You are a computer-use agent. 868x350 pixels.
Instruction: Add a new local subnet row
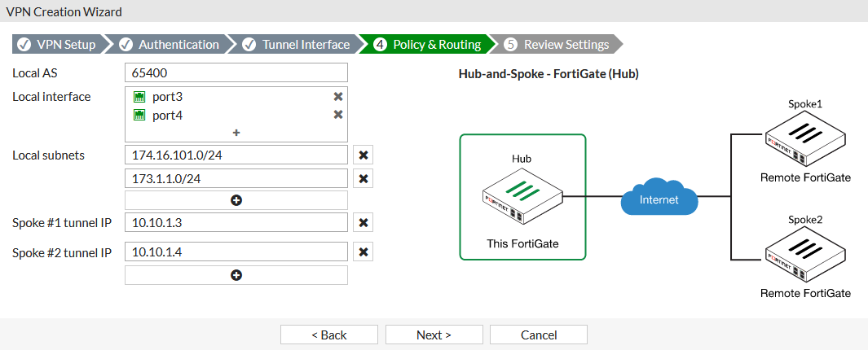[236, 199]
